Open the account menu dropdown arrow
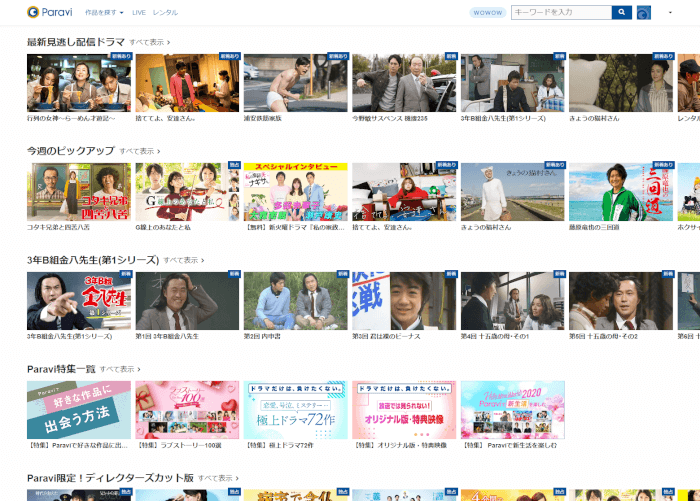 (x=670, y=12)
